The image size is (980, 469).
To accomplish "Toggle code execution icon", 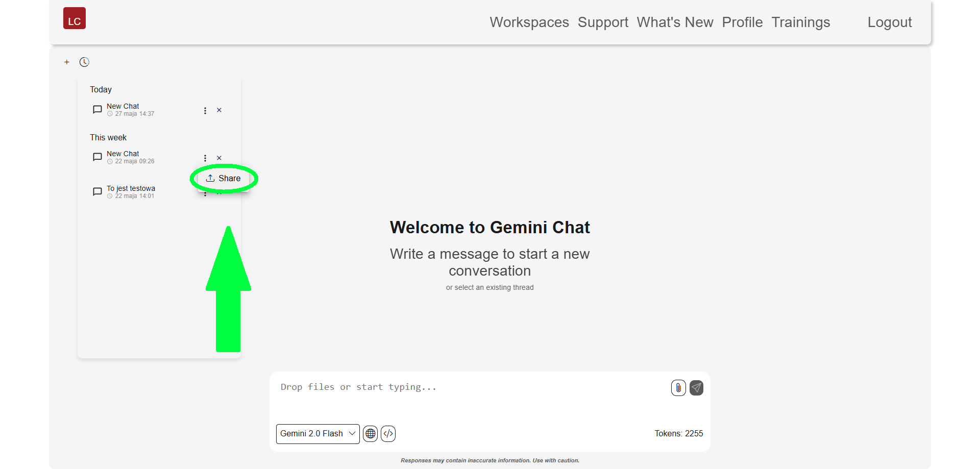I will (388, 434).
